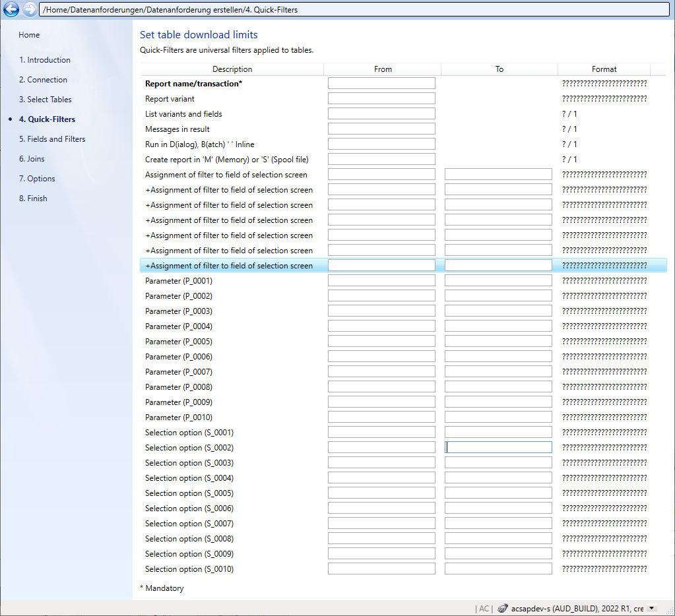Image resolution: width=675 pixels, height=616 pixels.
Task: Select the Messages in result row label
Action: tap(177, 129)
